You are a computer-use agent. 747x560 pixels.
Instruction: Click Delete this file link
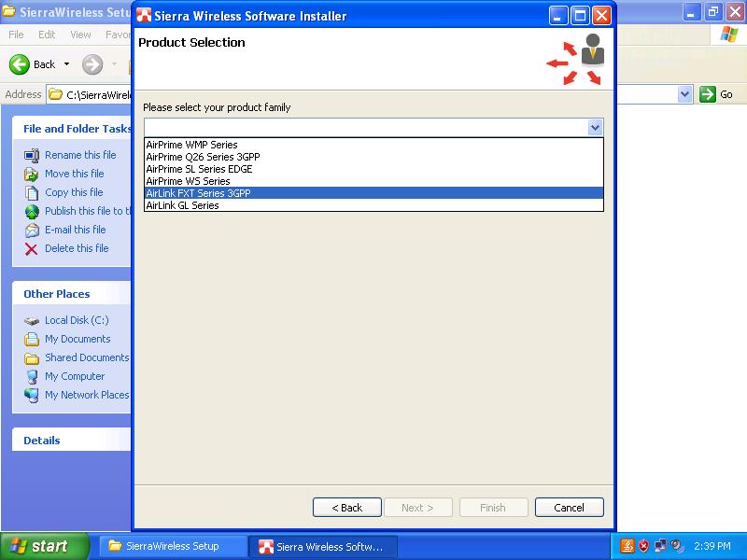coord(77,248)
